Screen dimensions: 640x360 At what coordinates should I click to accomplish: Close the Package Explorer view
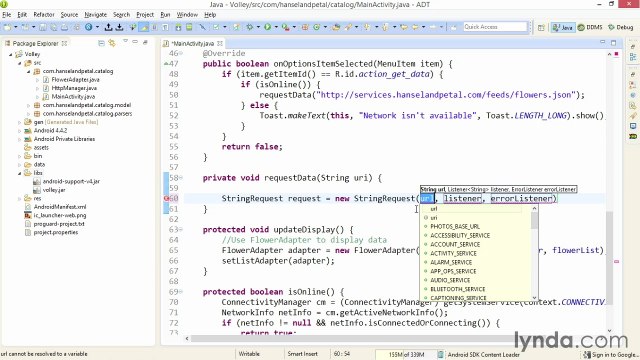(x=64, y=43)
